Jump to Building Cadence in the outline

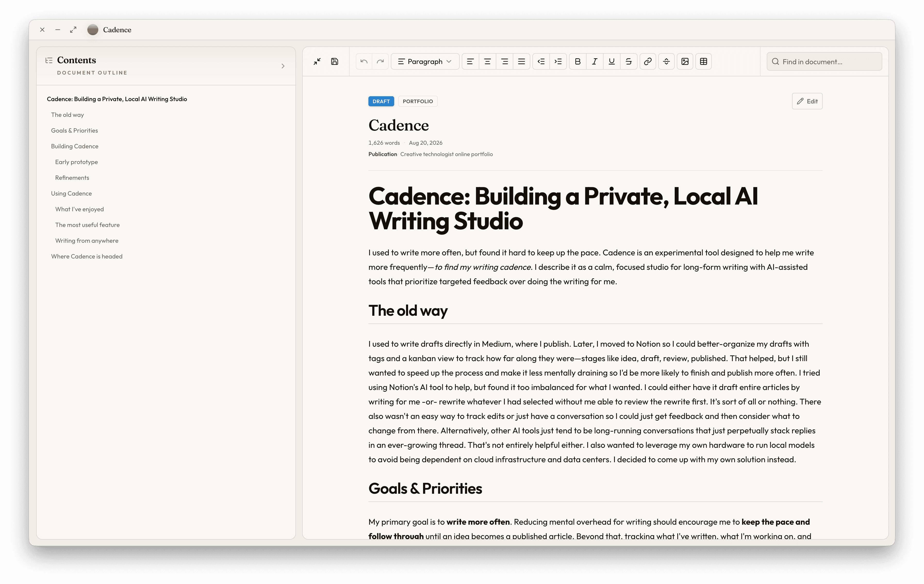coord(75,146)
